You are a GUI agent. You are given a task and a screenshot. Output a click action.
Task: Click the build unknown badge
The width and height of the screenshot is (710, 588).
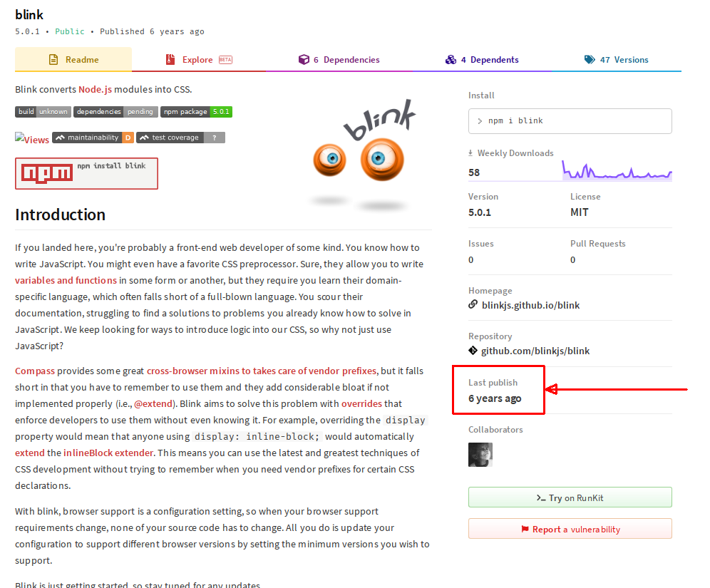[x=43, y=111]
